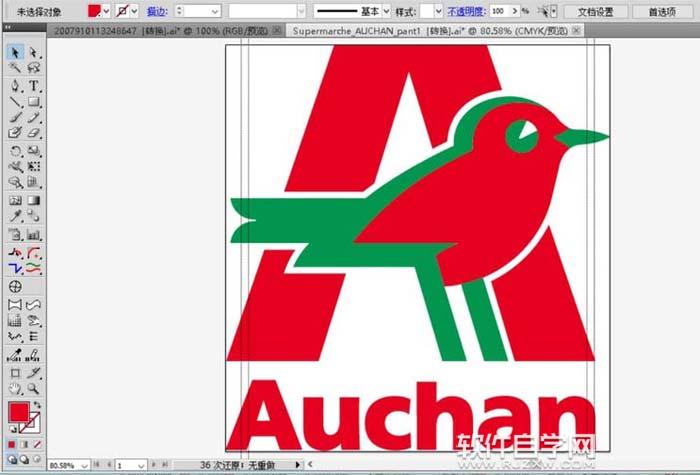The height and width of the screenshot is (475, 700).
Task: Set fill to None mode
Action: click(38, 444)
